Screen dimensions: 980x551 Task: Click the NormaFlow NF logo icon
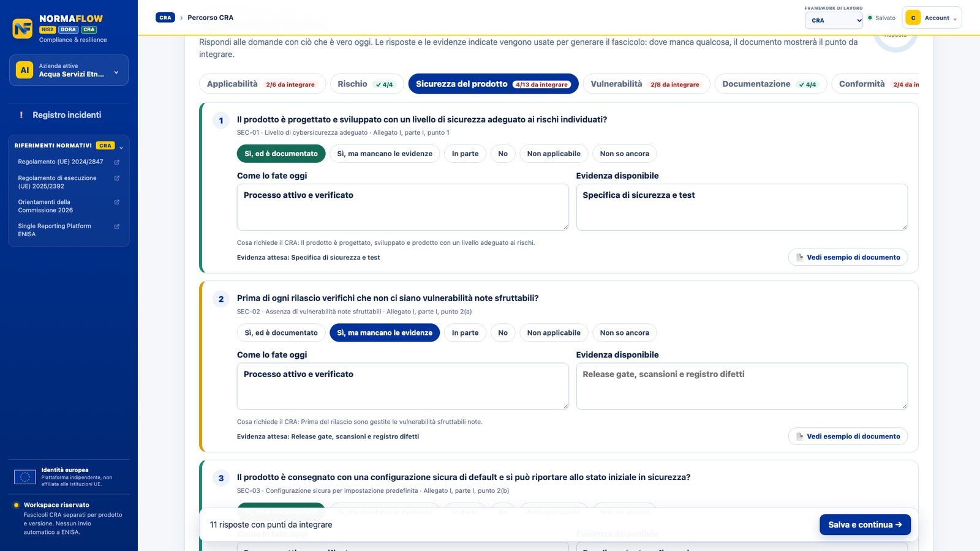(23, 29)
